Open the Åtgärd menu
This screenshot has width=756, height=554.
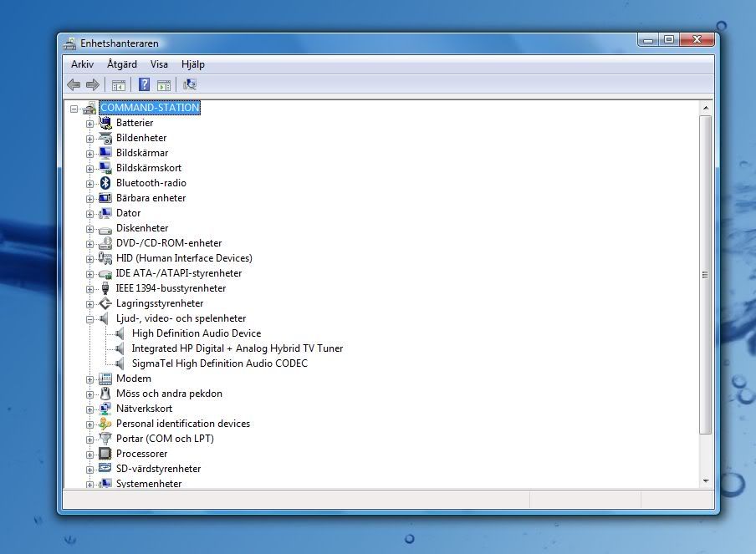(x=122, y=64)
